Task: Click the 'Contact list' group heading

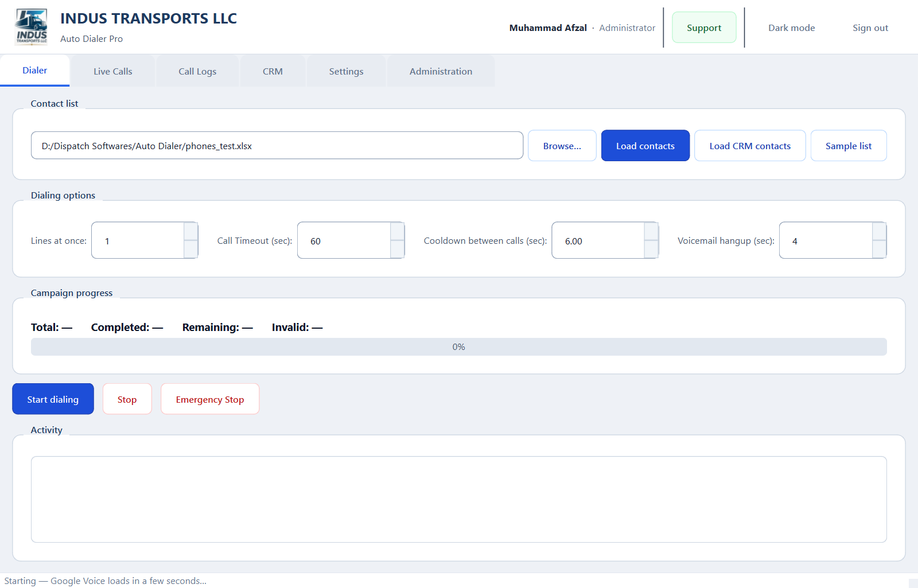Action: 55,103
